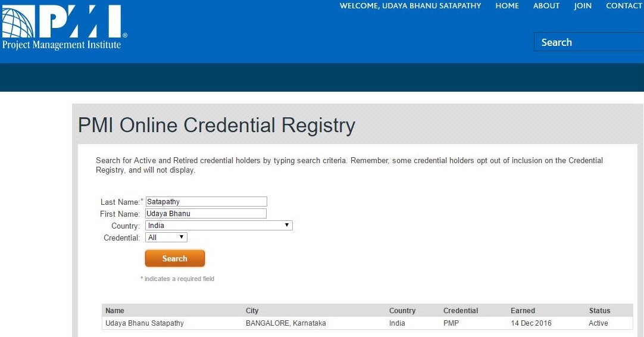The height and width of the screenshot is (337, 644).
Task: Click the Last Name input field
Action: tap(206, 202)
